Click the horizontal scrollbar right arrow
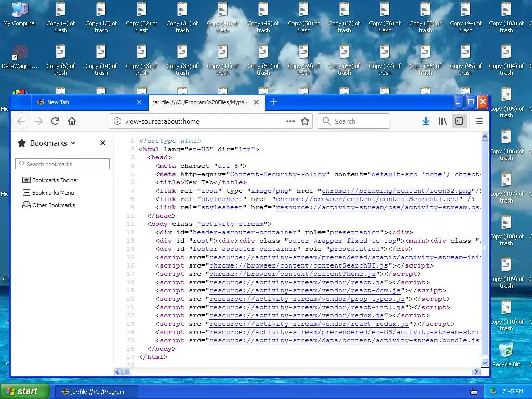Image resolution: width=532 pixels, height=399 pixels. tap(476, 371)
